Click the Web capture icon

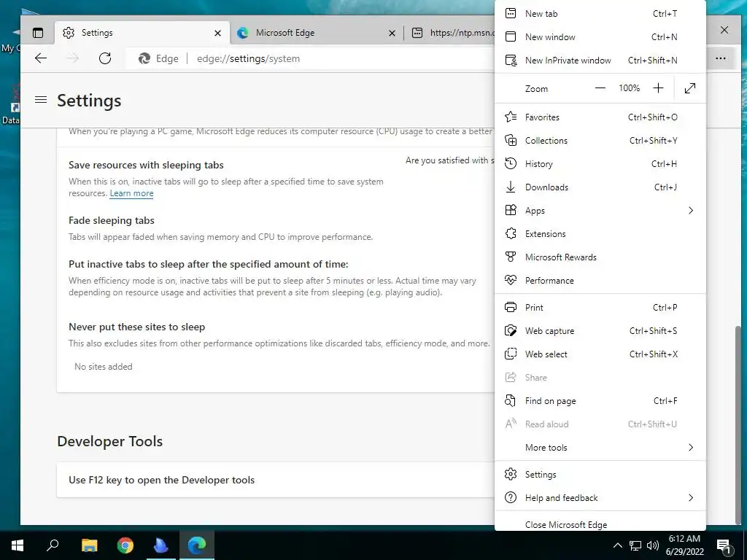[511, 330]
